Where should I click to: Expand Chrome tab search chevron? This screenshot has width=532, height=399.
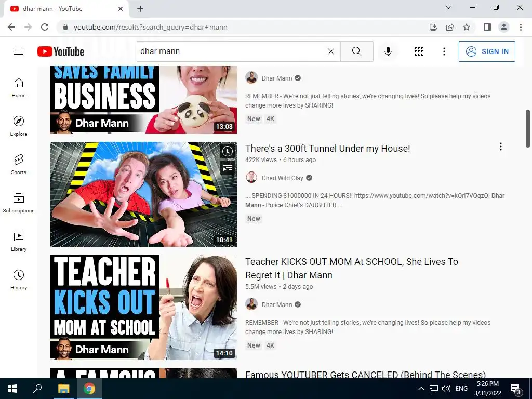(x=448, y=7)
